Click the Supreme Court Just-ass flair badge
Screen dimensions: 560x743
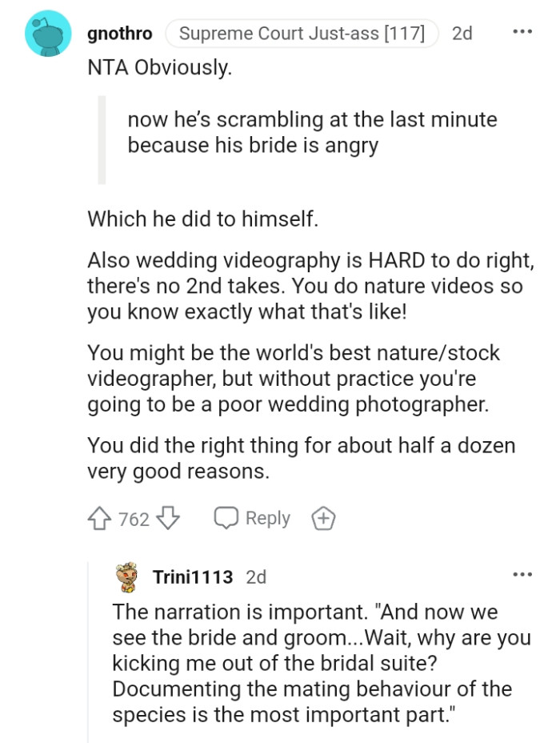point(302,33)
